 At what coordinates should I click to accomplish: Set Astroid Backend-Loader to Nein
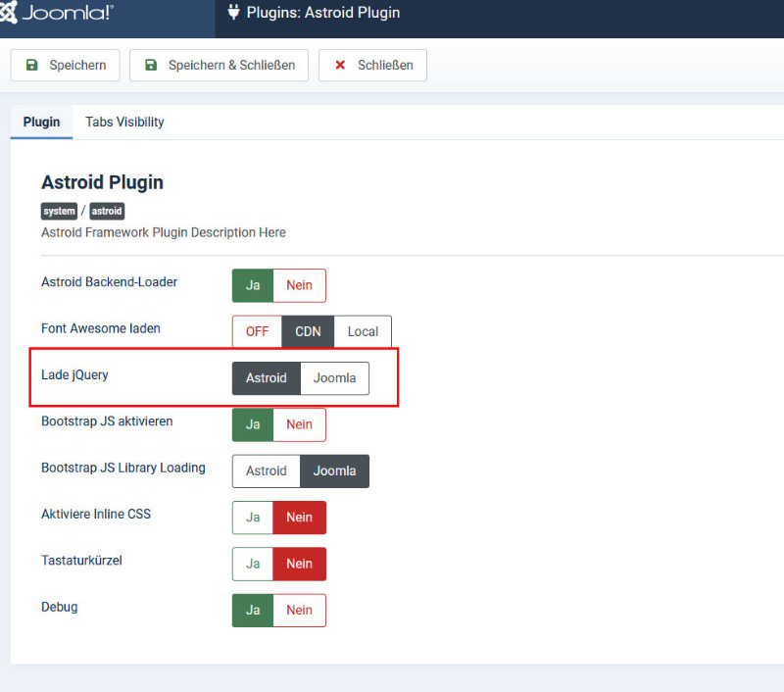coord(299,285)
